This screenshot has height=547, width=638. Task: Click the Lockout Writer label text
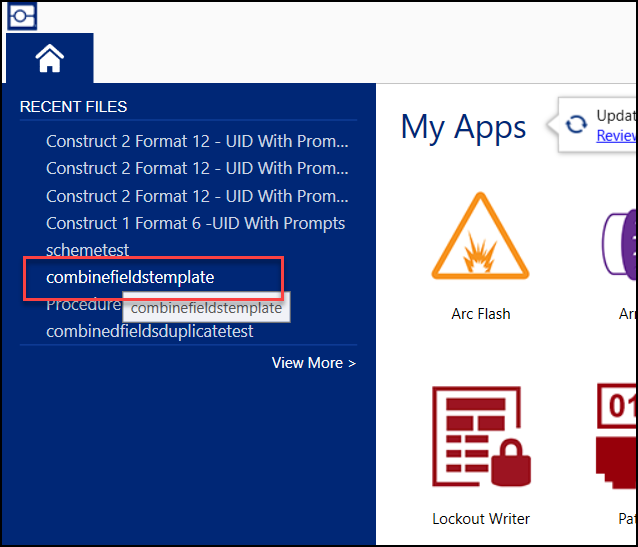481,519
